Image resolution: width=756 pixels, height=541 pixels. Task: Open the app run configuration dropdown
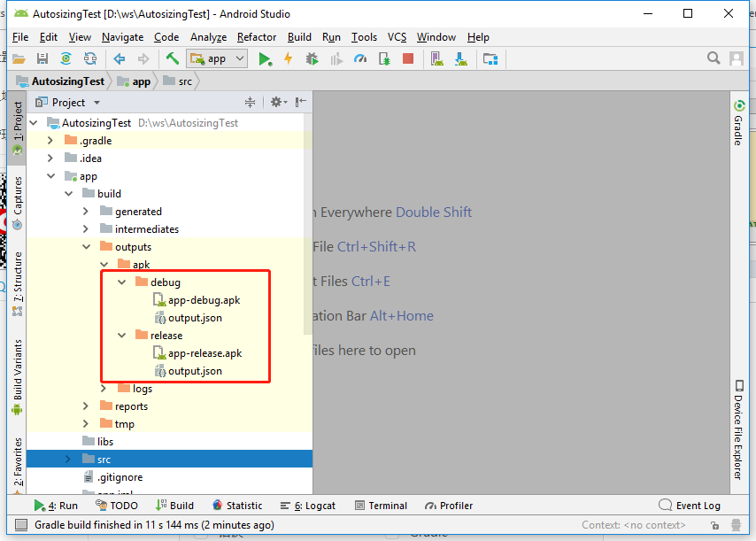pyautogui.click(x=219, y=58)
